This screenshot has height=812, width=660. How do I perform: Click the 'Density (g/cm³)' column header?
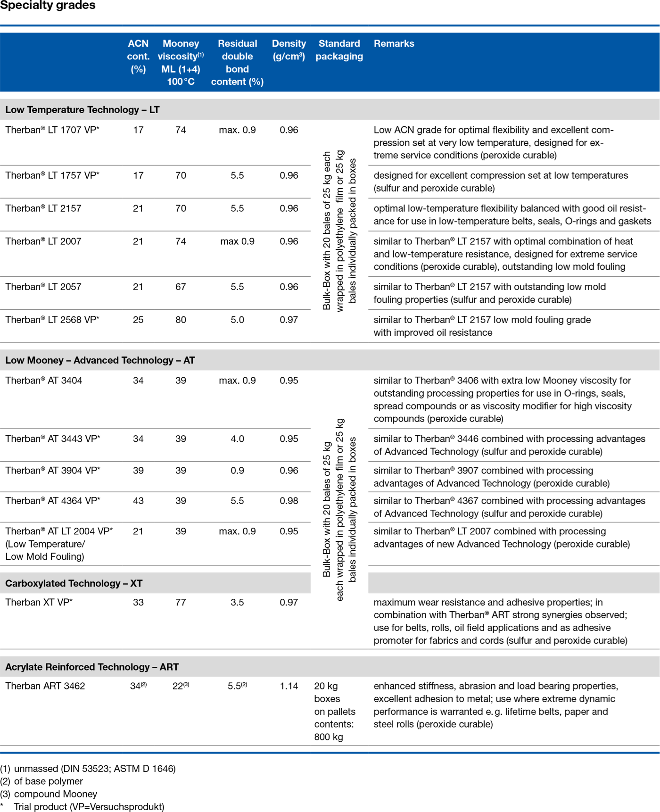[x=289, y=50]
